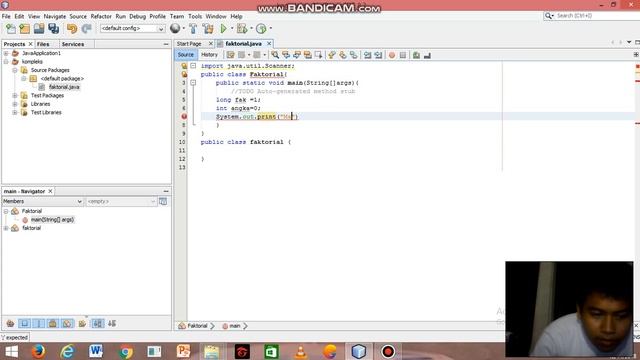
Task: Open the Tools menu
Action: pos(195,16)
